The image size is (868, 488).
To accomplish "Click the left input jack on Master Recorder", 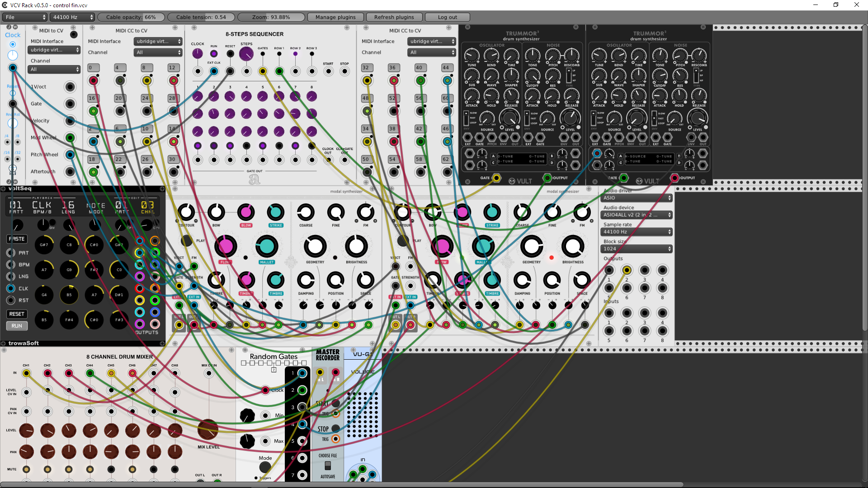I will (320, 372).
